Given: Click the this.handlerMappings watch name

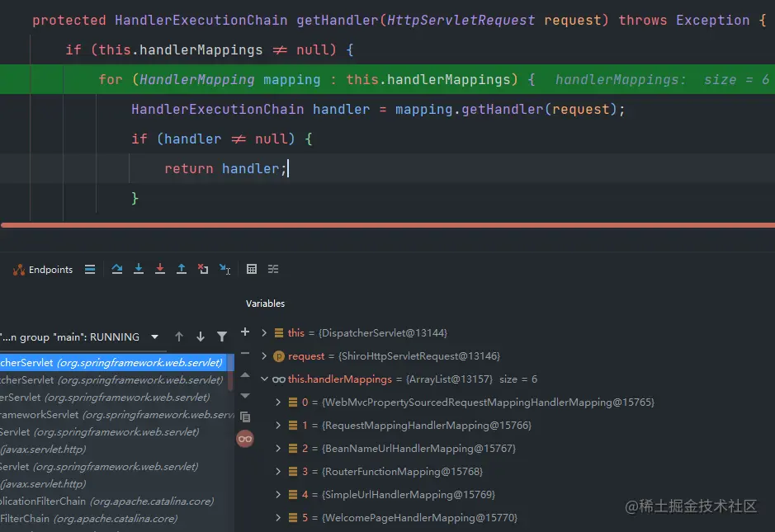Looking at the screenshot, I should tap(340, 379).
